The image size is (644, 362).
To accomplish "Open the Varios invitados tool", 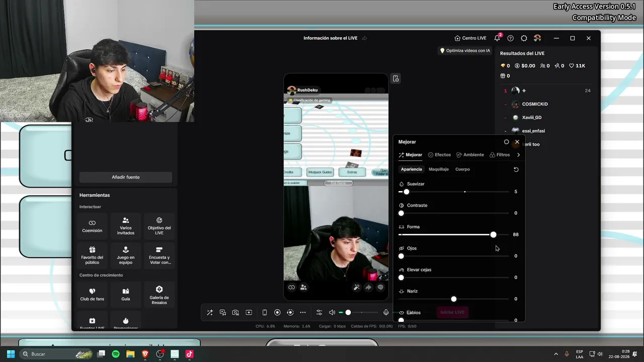I will pos(126,226).
